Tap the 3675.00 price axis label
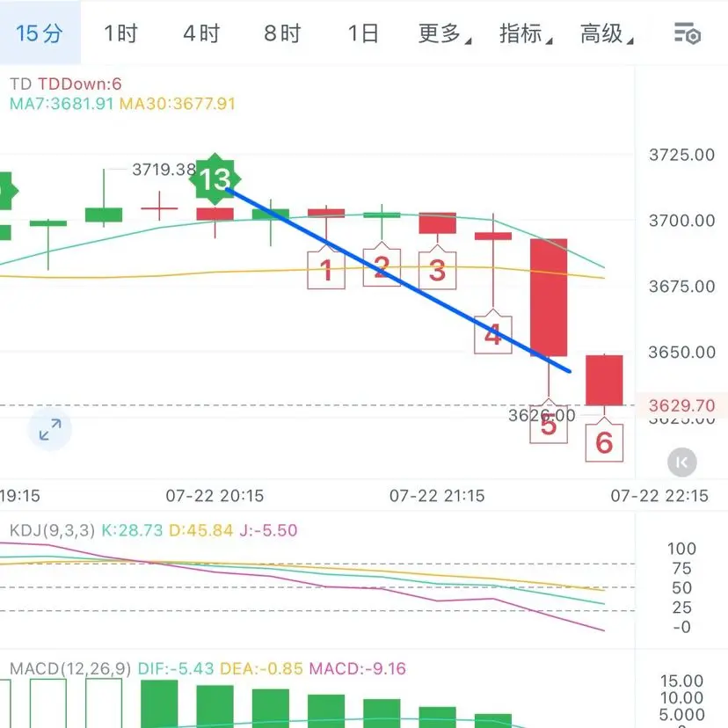This screenshot has width=728, height=728. (x=681, y=287)
